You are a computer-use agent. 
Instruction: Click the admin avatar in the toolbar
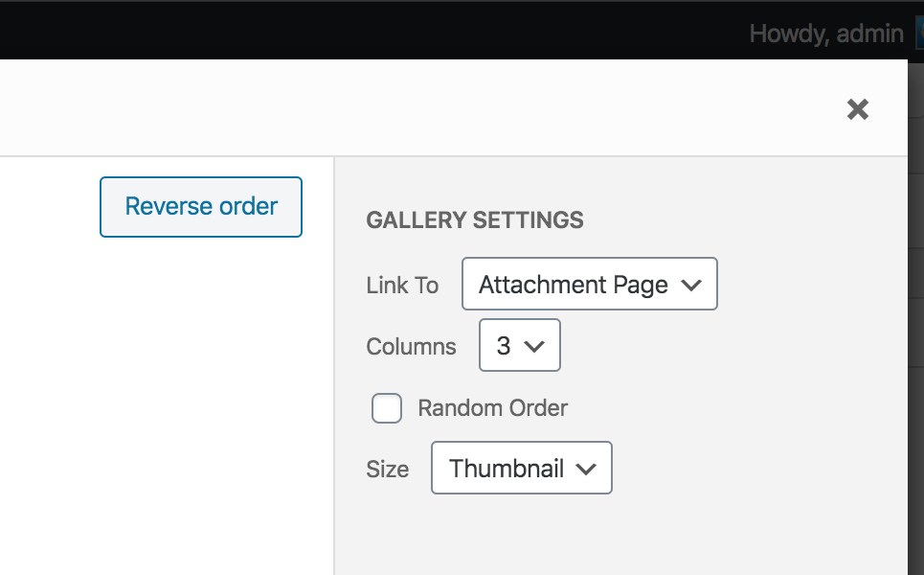click(919, 33)
